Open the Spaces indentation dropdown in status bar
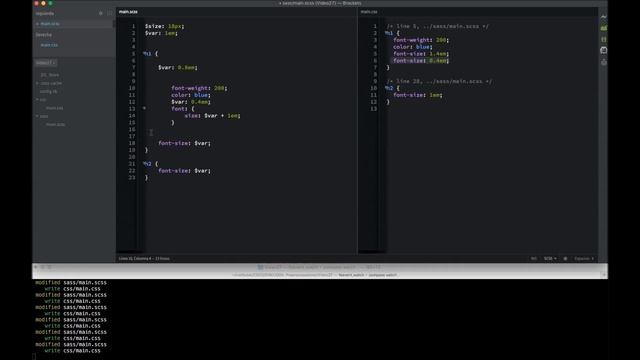Image resolution: width=640 pixels, height=360 pixels. [x=584, y=258]
